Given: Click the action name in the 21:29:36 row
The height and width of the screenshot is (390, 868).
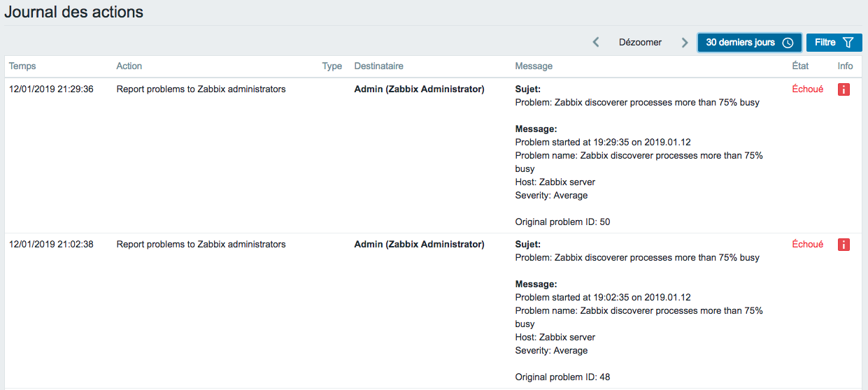Looking at the screenshot, I should (x=201, y=89).
